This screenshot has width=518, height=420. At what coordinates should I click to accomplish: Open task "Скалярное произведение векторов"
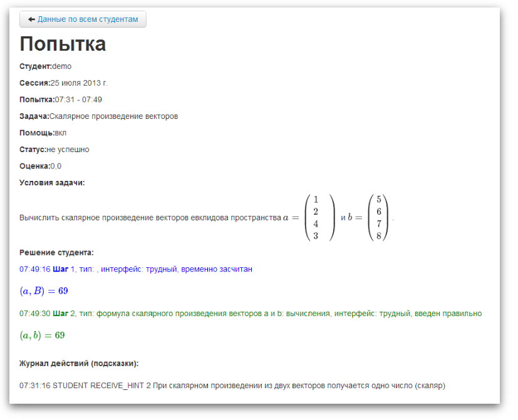[115, 116]
